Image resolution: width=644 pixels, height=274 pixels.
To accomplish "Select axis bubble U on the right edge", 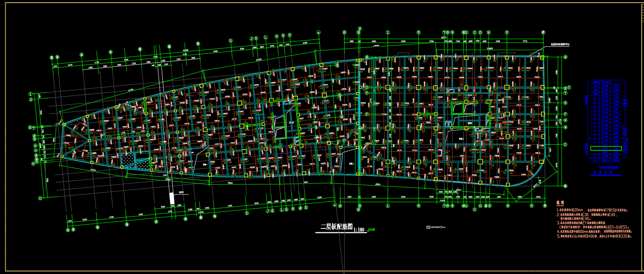I will click(x=569, y=88).
